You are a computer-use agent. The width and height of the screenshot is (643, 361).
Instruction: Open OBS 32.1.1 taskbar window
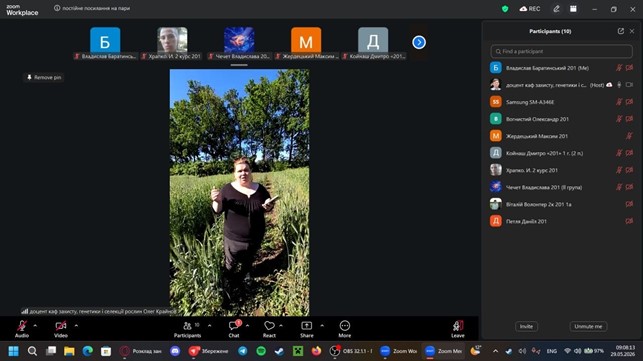coord(352,351)
